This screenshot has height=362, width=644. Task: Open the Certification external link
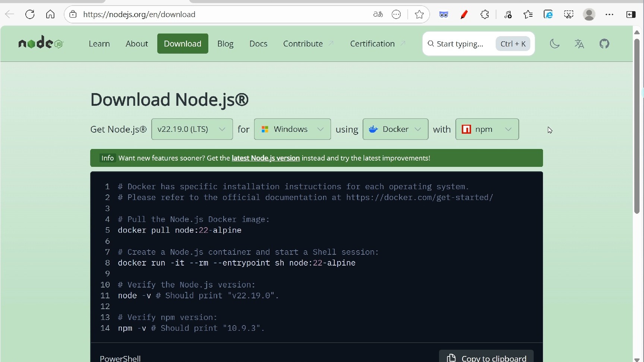click(x=378, y=44)
